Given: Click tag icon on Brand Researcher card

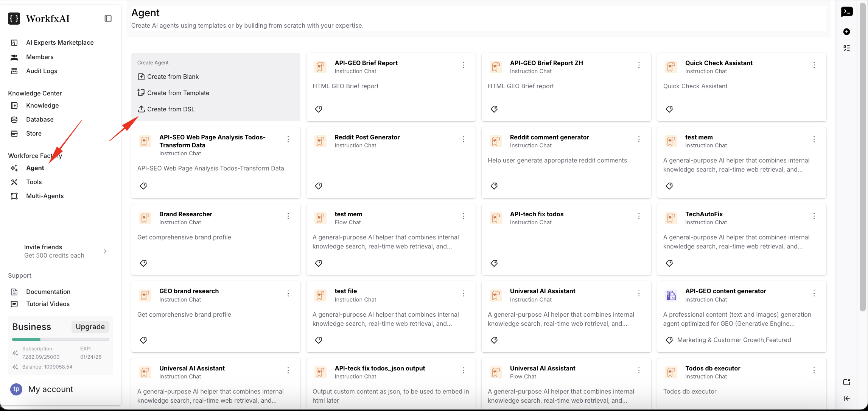Looking at the screenshot, I should [x=143, y=263].
